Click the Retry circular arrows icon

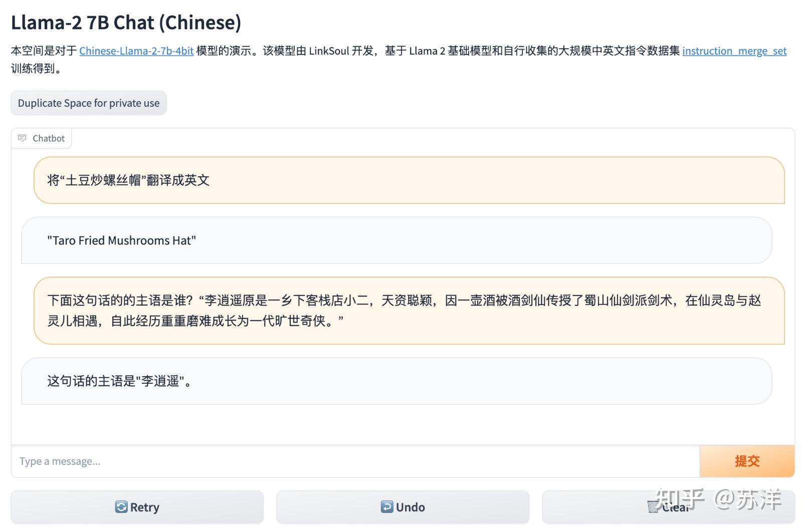(121, 507)
